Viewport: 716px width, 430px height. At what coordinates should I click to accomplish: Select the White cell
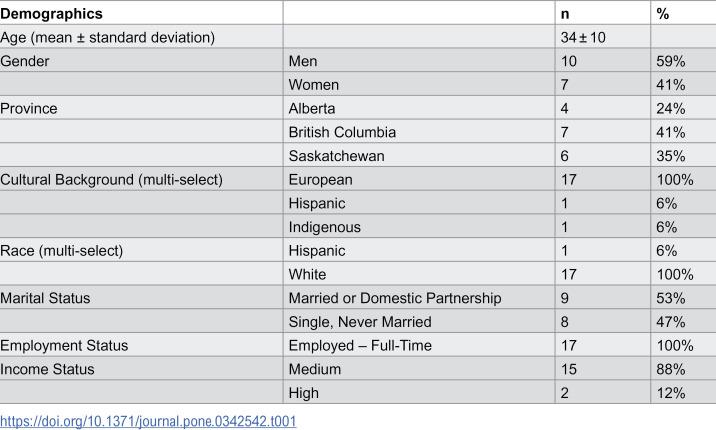(x=307, y=275)
